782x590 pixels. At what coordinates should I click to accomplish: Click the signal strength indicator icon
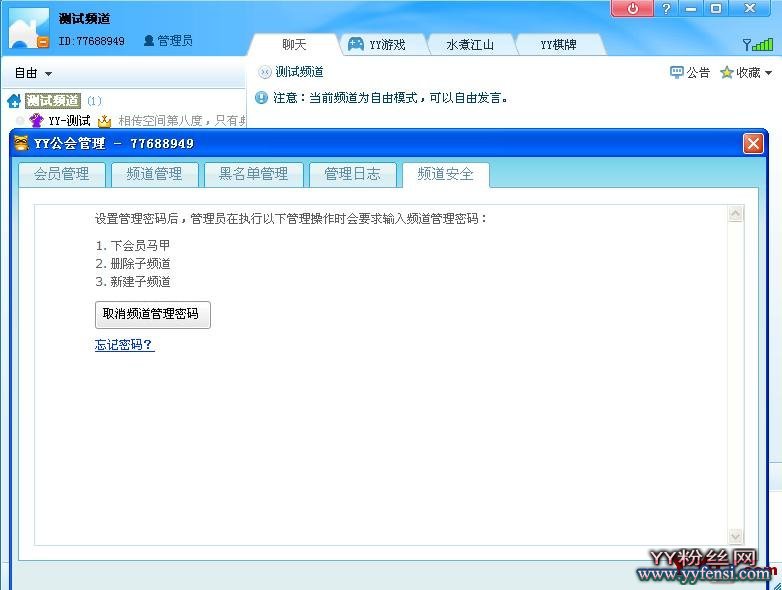tap(758, 44)
